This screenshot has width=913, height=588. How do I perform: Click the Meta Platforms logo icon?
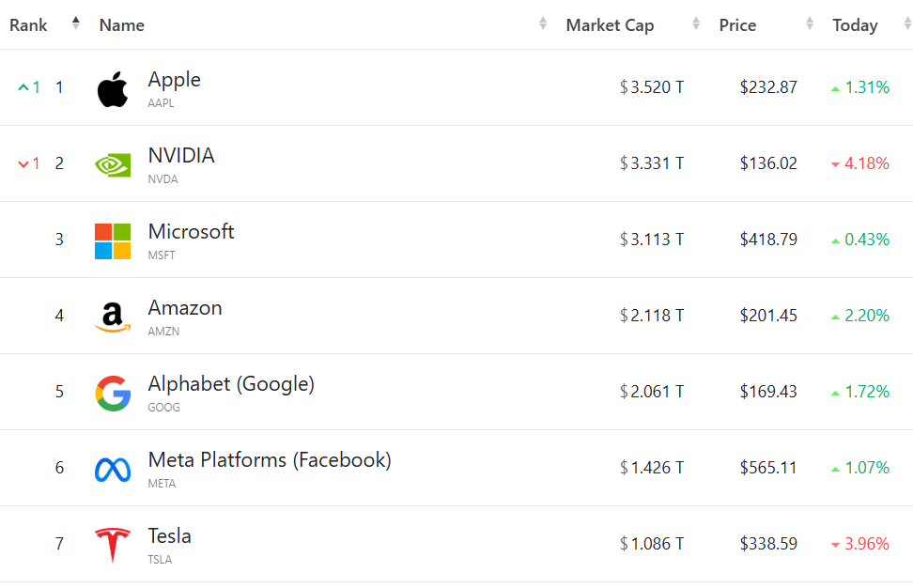113,470
